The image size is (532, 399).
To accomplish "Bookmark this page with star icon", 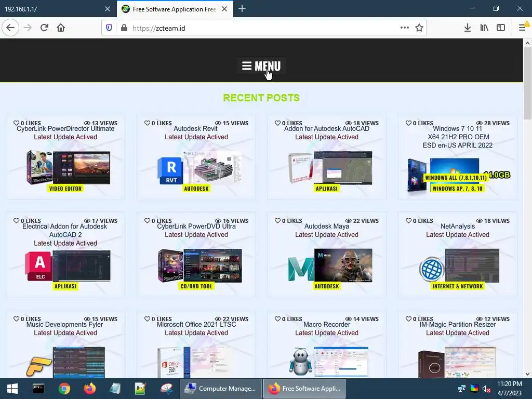I will tap(419, 28).
